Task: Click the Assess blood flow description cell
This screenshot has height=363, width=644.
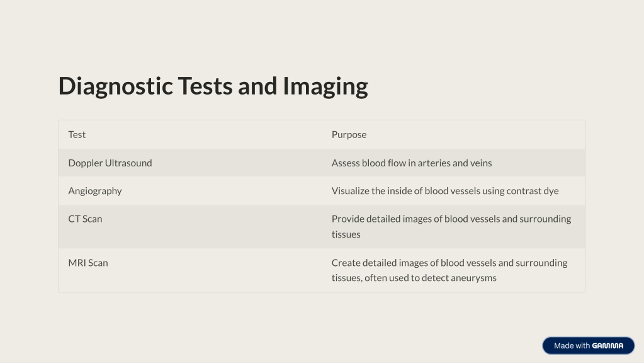Action: 453,163
